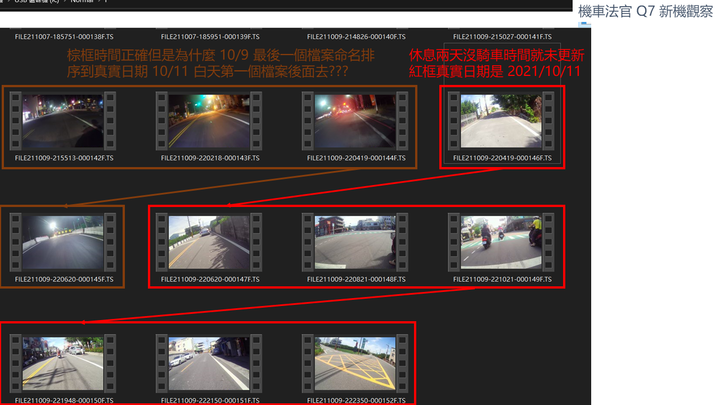The image size is (720, 405).
Task: Click file name FILE211007-185951-000139F.TS
Action: [210, 37]
